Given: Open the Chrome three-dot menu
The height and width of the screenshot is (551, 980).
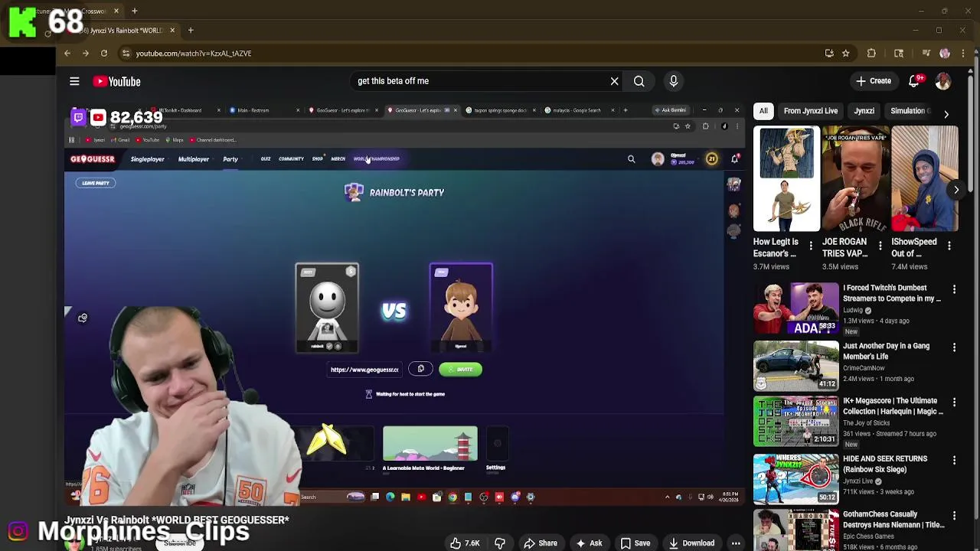Looking at the screenshot, I should (x=963, y=54).
